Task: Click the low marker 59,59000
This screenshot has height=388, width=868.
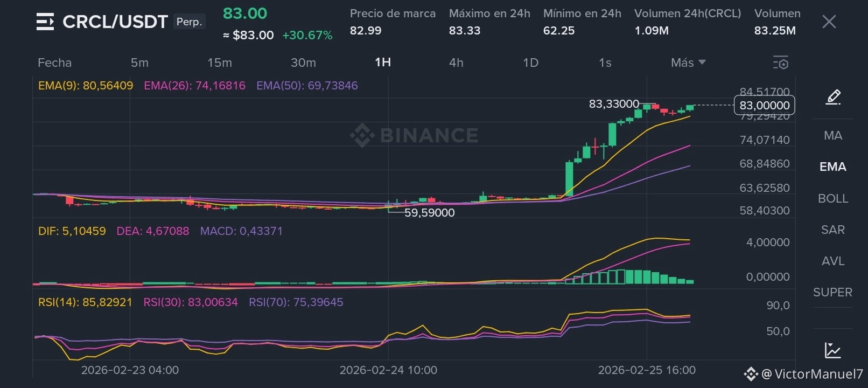Action: pos(429,212)
